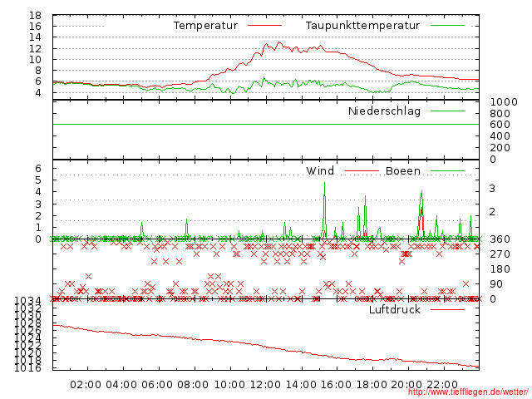Click the Taupunkttemperatur legend label

pyautogui.click(x=362, y=26)
